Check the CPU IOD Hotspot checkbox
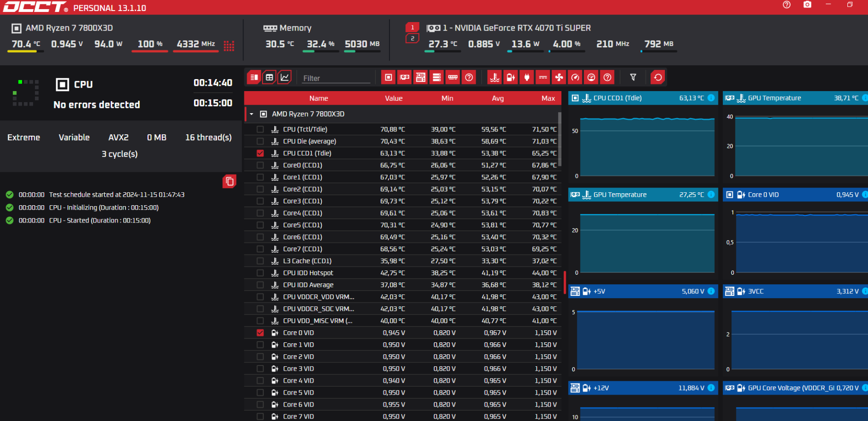The image size is (868, 421). tap(260, 273)
